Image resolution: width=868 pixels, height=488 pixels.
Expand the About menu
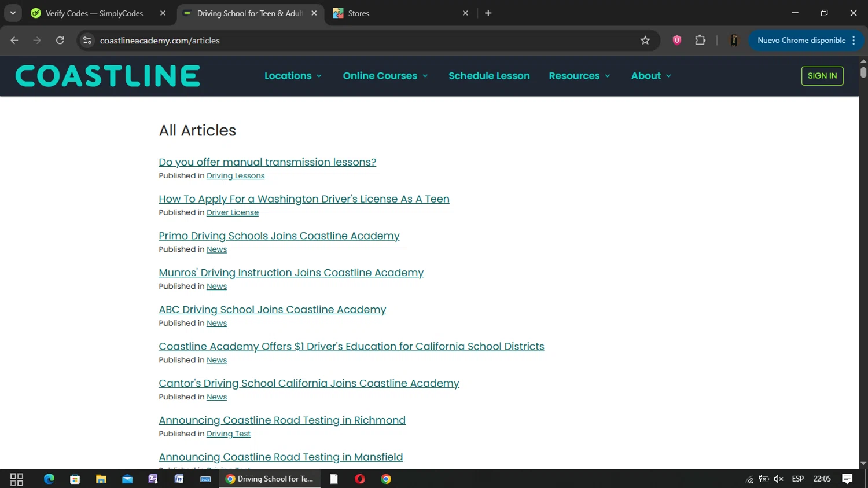pyautogui.click(x=651, y=76)
